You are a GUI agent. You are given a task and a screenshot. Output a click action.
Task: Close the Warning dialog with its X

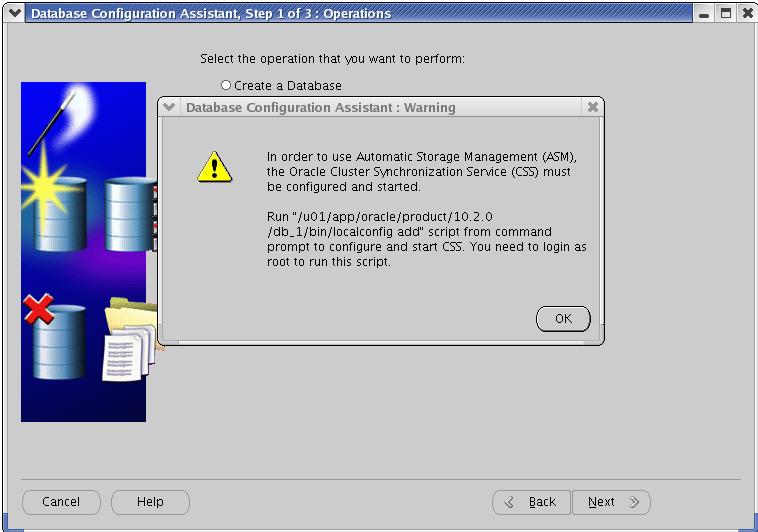click(592, 107)
